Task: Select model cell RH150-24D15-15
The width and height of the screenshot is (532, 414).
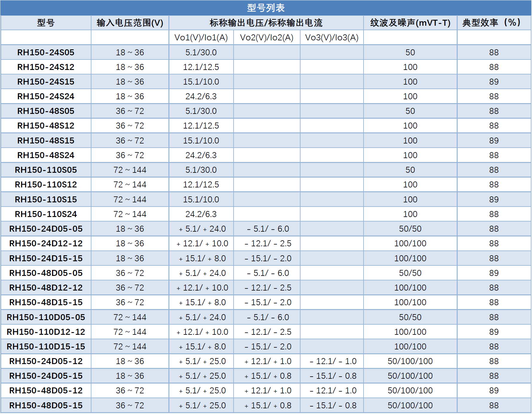Action: click(x=46, y=258)
